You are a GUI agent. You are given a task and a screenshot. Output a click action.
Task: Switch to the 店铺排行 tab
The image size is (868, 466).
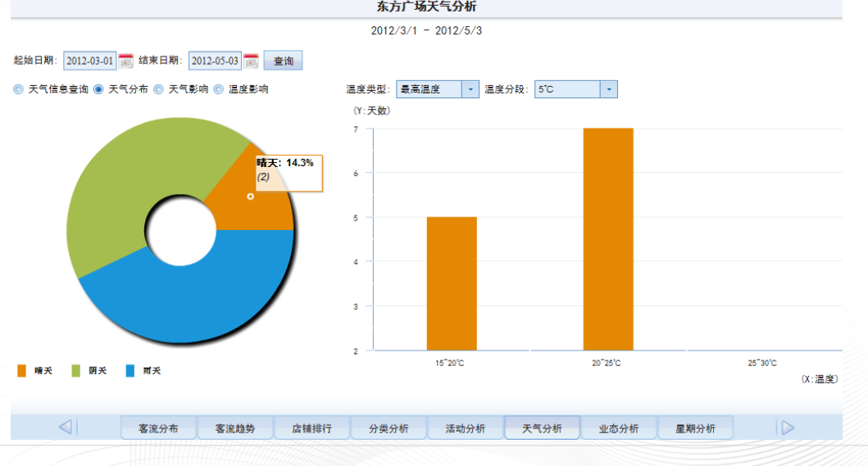point(311,428)
